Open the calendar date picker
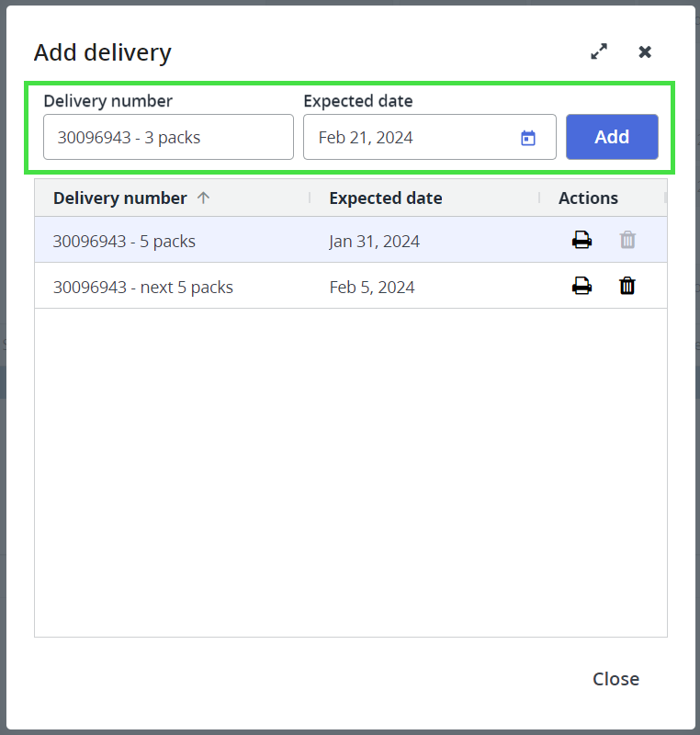The width and height of the screenshot is (700, 735). 528,138
